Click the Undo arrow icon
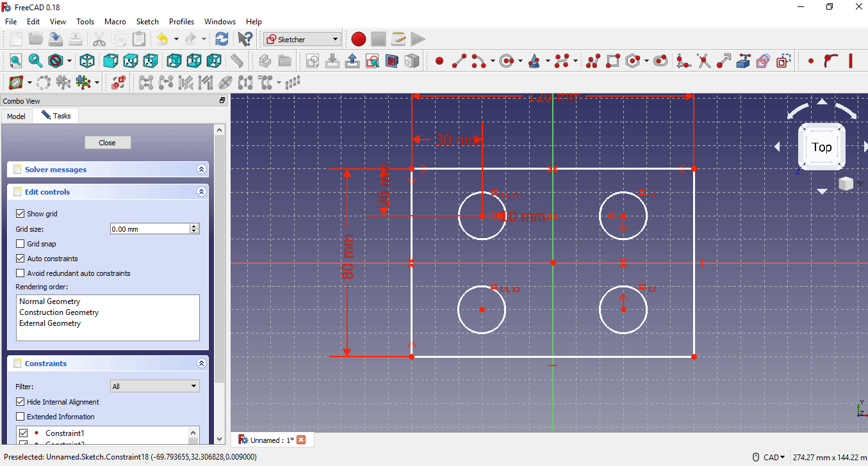This screenshot has width=868, height=466. (x=162, y=39)
